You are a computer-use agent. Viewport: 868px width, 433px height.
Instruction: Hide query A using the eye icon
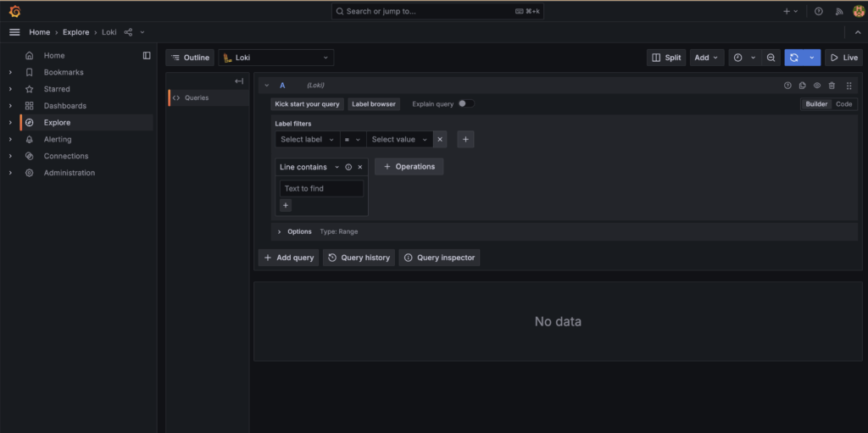click(x=817, y=86)
